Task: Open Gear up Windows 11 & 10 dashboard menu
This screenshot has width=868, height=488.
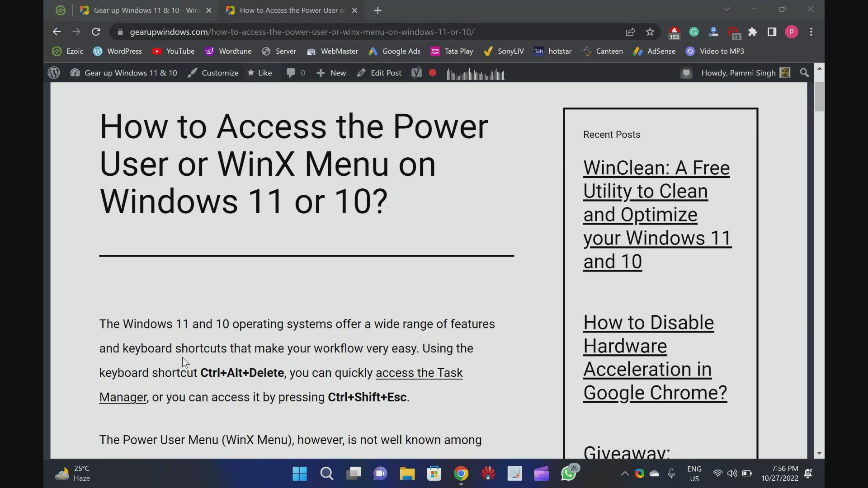Action: click(123, 73)
